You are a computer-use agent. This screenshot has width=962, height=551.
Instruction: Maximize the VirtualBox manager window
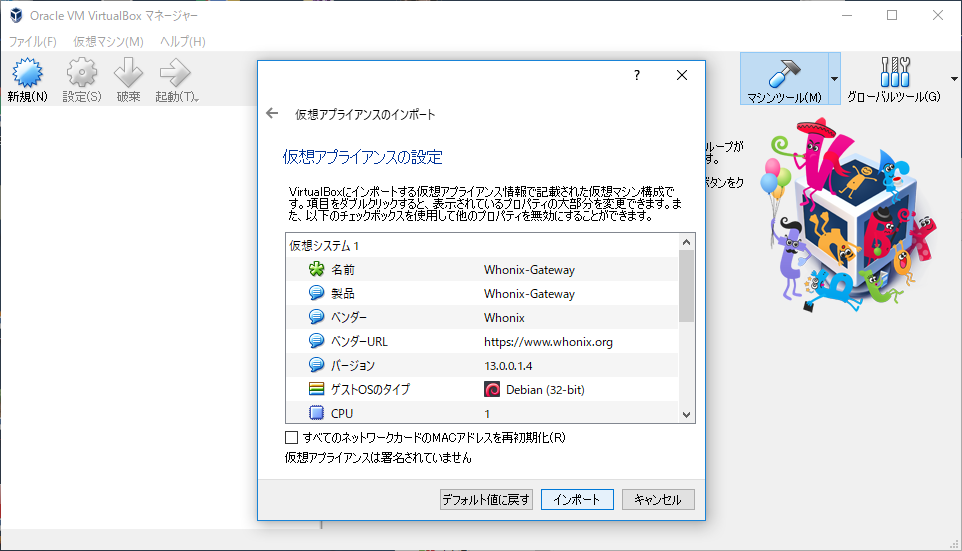[x=892, y=15]
